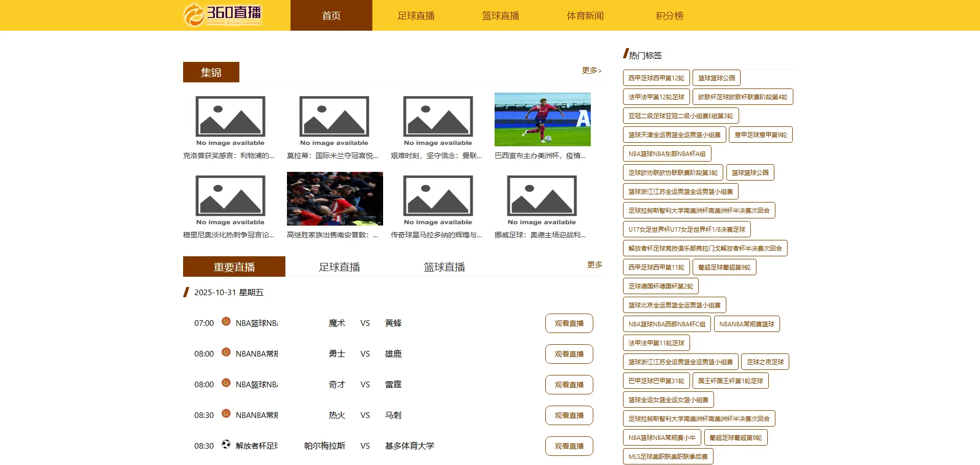
Task: Expand 更多> link in 集锦 section
Action: point(591,70)
